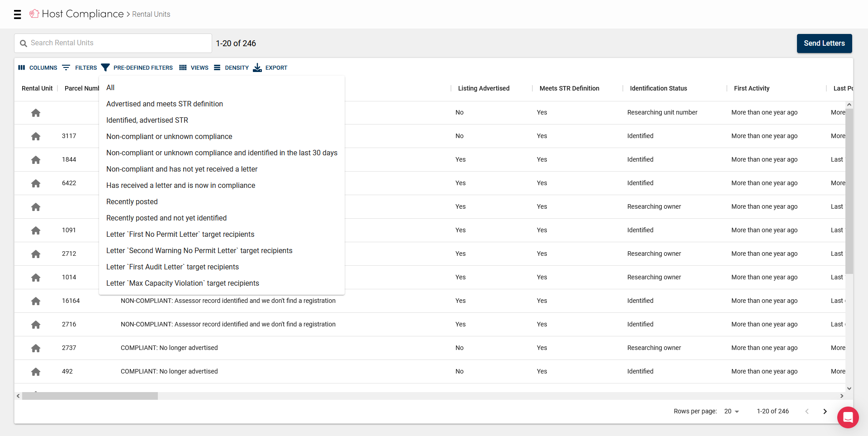Select the 'All' predefined filter
The height and width of the screenshot is (436, 868).
click(x=222, y=88)
